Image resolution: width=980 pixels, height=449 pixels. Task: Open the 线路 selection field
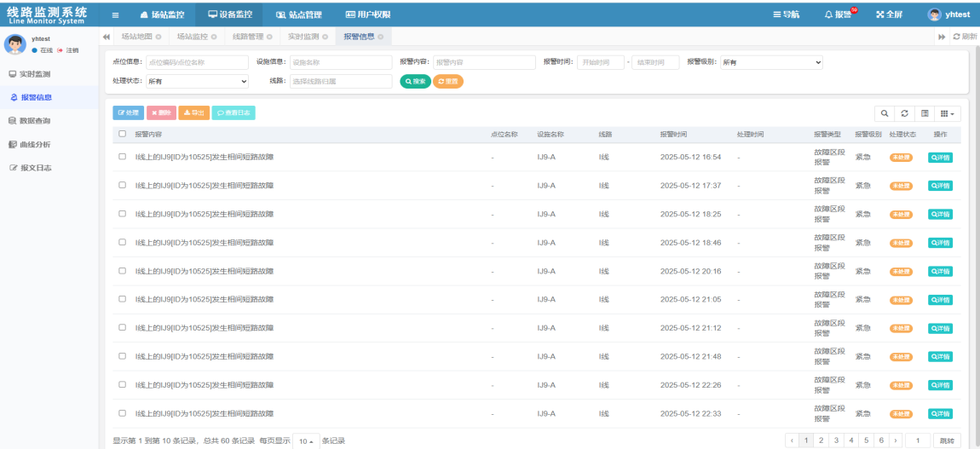click(341, 81)
